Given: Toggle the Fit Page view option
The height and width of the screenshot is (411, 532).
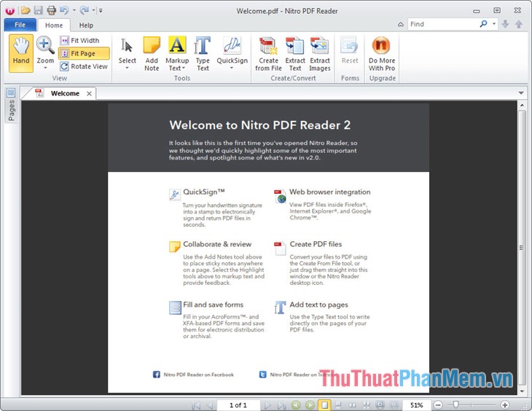Looking at the screenshot, I should (84, 53).
